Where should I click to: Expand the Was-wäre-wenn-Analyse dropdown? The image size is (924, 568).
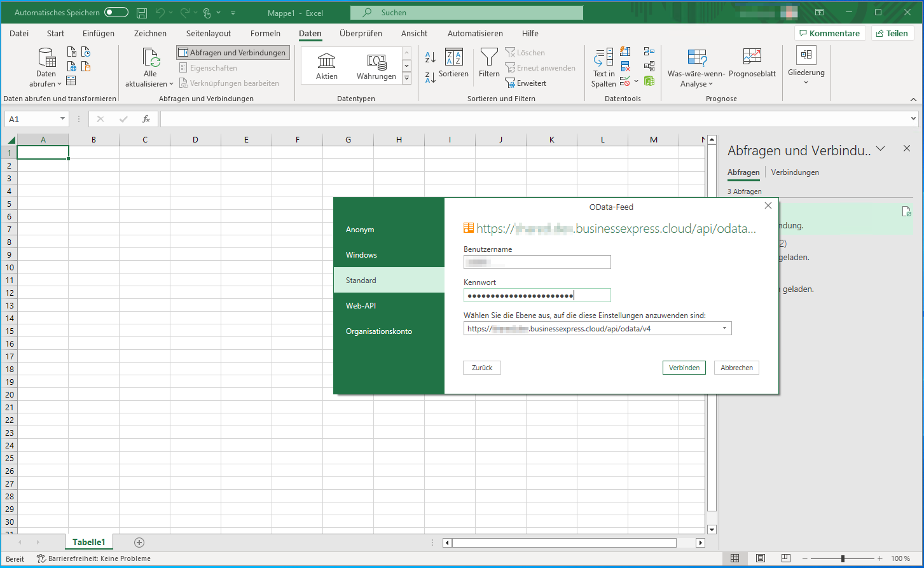click(696, 84)
